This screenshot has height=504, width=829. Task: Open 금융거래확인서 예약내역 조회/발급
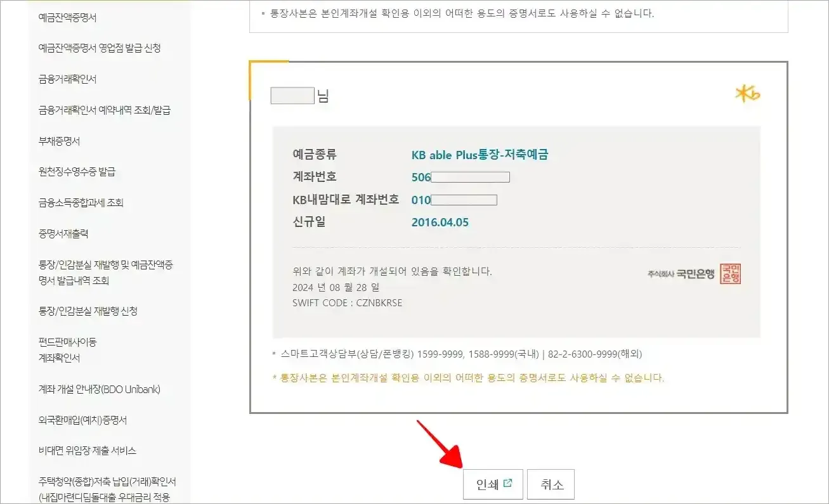105,110
